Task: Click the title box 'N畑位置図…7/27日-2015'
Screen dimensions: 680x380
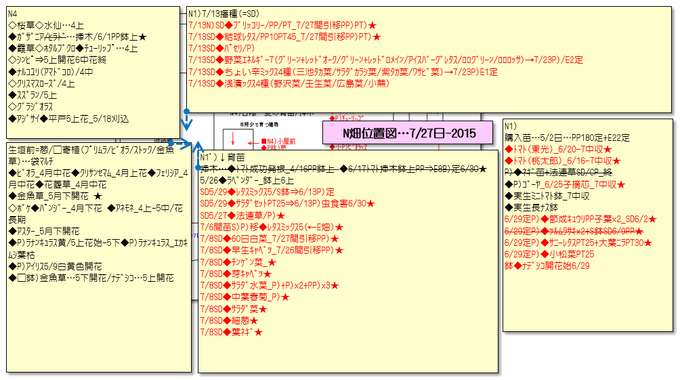Action: (x=407, y=133)
